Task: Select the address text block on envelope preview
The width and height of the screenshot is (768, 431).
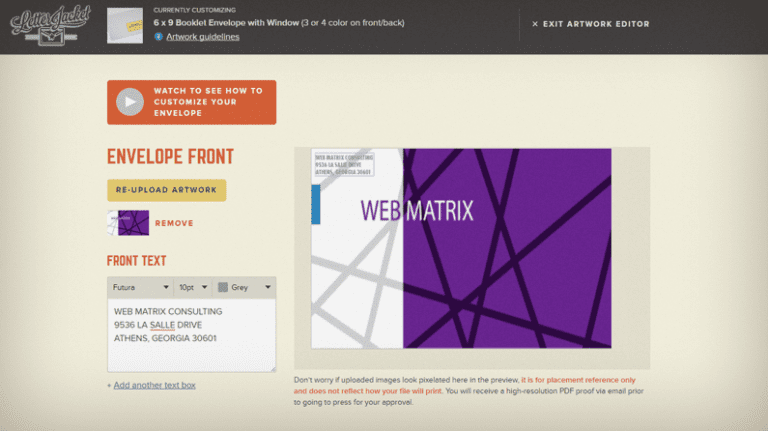Action: 343,165
